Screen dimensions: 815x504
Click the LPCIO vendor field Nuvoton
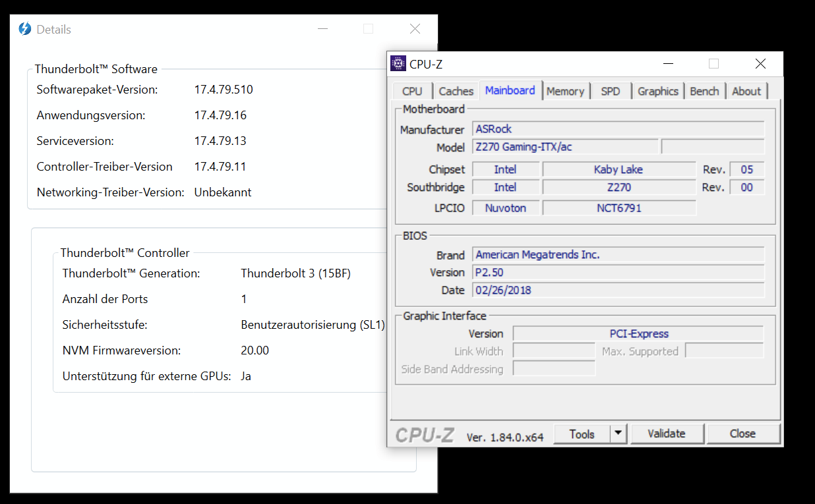pos(506,208)
